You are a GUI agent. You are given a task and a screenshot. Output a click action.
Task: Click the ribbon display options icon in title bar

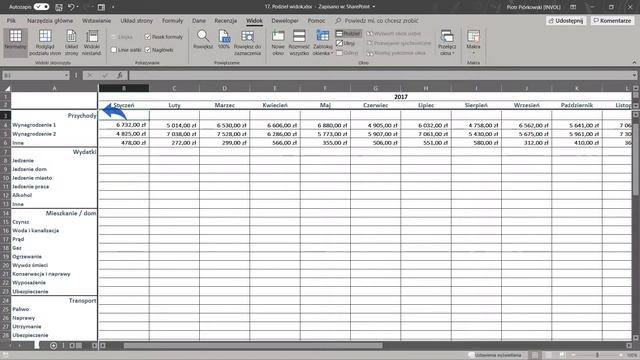tap(573, 7)
